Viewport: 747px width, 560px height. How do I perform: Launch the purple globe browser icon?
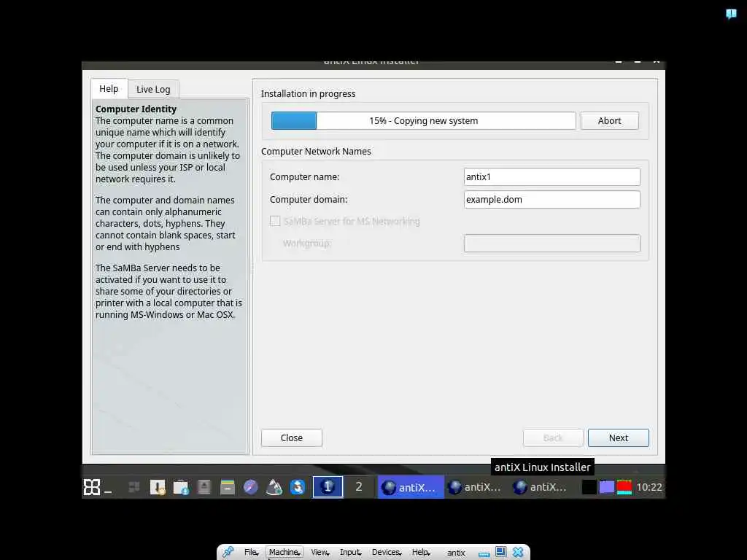(251, 486)
